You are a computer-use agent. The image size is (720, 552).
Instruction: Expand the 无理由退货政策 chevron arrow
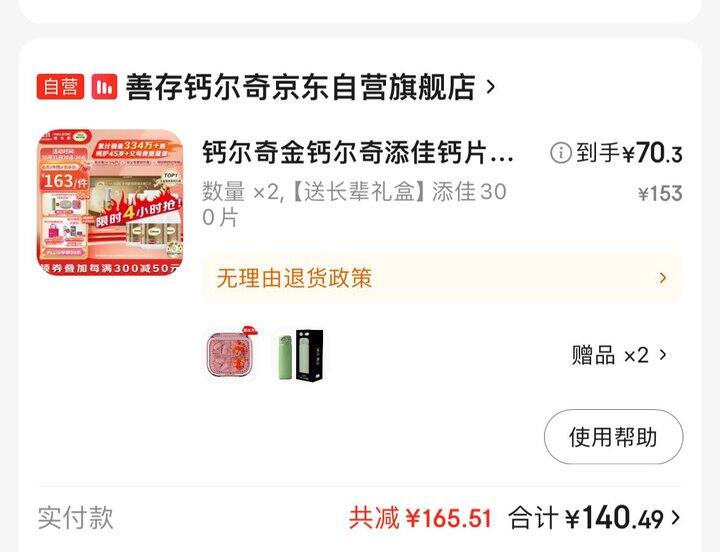pyautogui.click(x=663, y=278)
